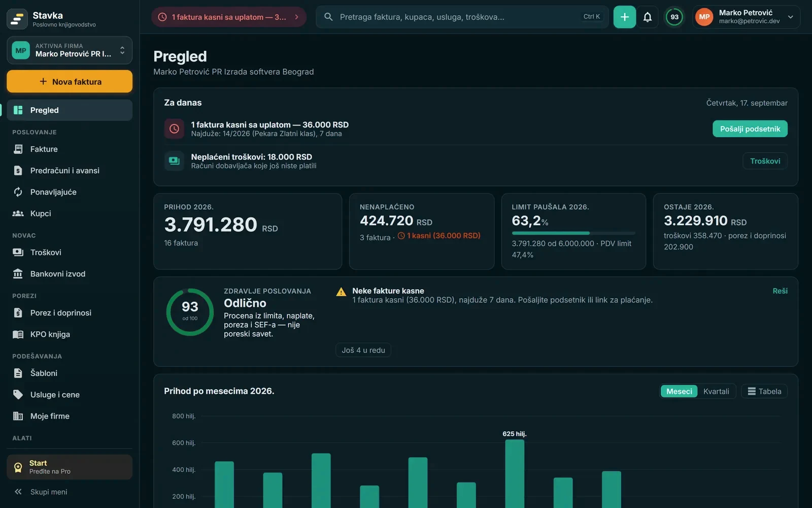Screen dimensions: 812x508
Task: Open Troškovi button in Za danas card
Action: (x=765, y=161)
